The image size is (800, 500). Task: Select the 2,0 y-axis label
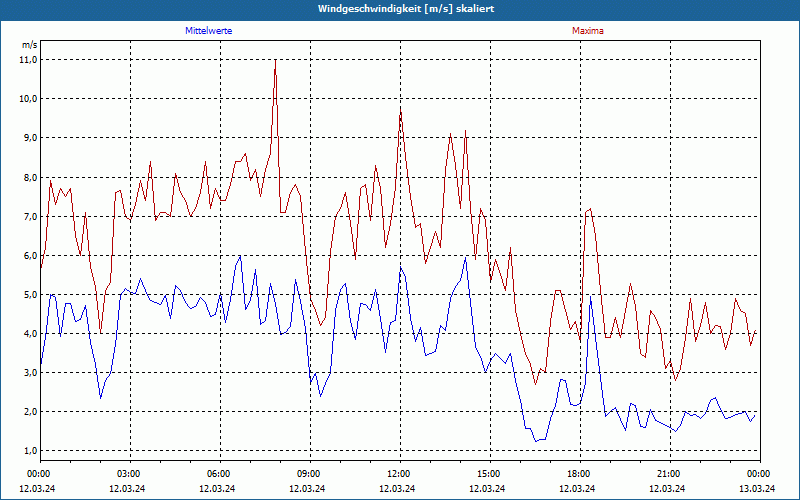[x=31, y=412]
